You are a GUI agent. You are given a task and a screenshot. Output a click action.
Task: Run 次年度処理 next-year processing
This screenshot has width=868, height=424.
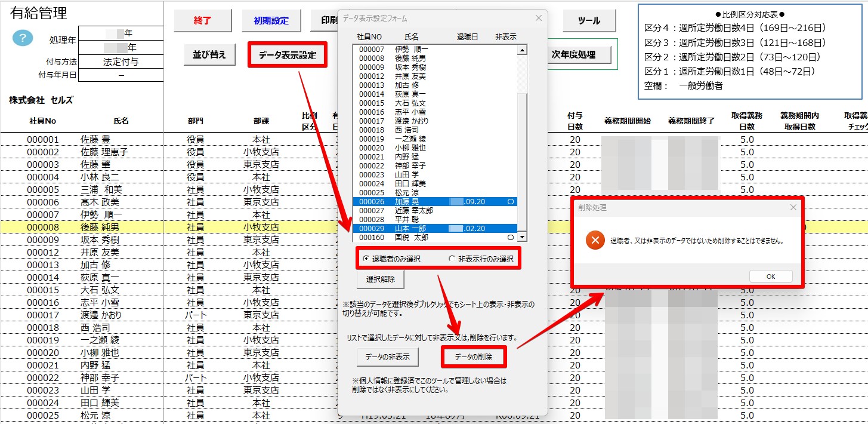point(573,54)
